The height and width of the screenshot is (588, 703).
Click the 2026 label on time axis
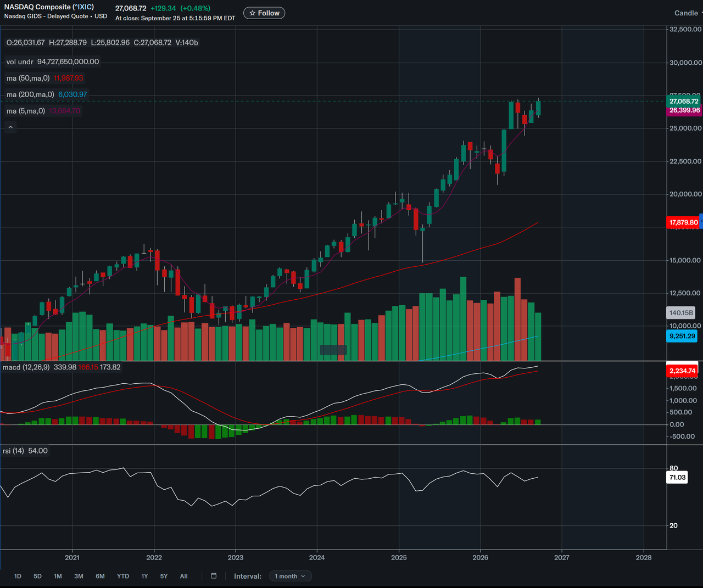481,557
